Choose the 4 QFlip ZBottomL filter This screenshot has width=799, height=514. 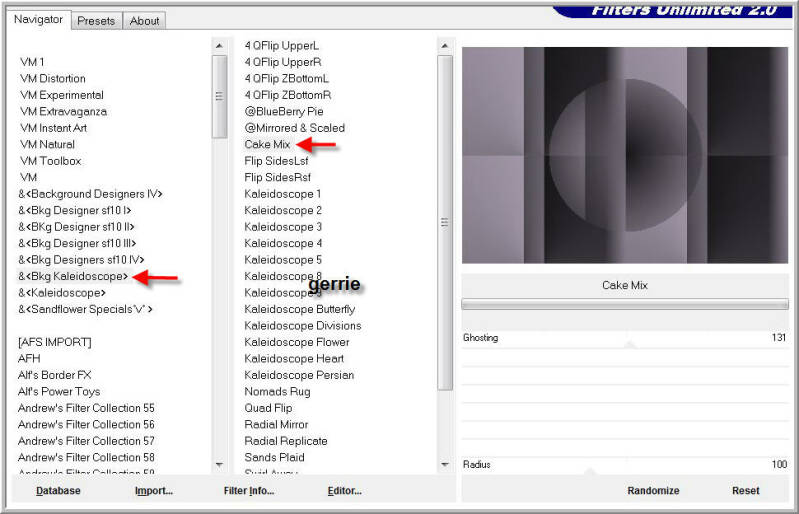[x=286, y=78]
